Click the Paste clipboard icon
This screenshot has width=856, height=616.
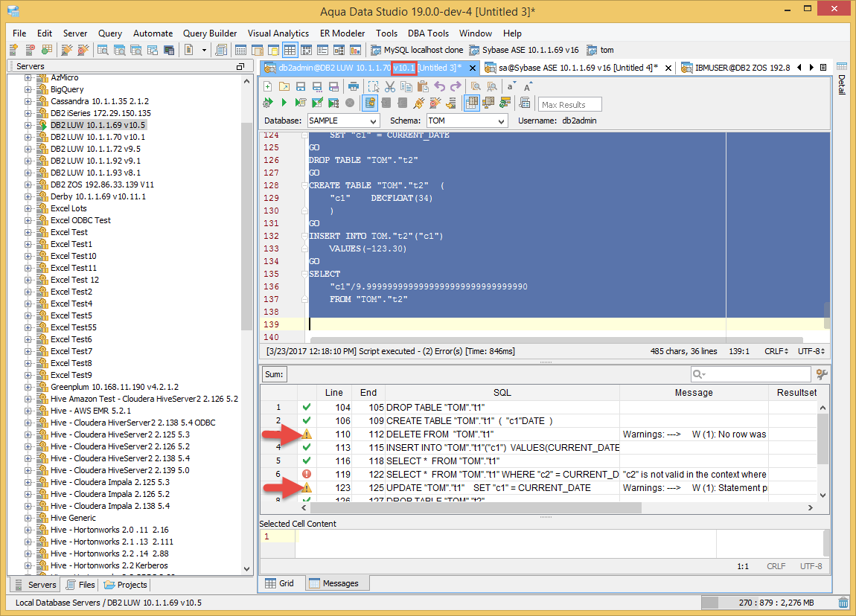[x=423, y=86]
